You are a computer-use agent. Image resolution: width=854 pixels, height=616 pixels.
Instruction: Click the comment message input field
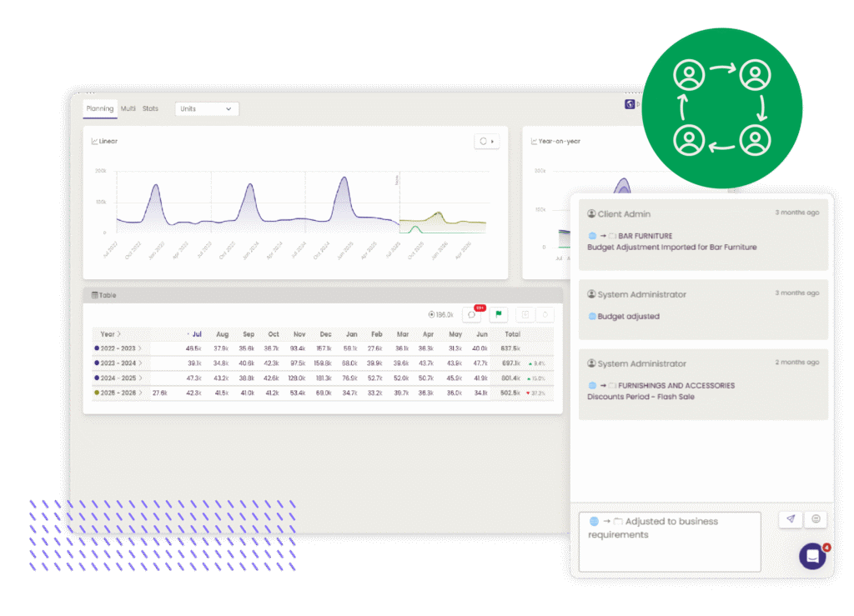tap(670, 541)
